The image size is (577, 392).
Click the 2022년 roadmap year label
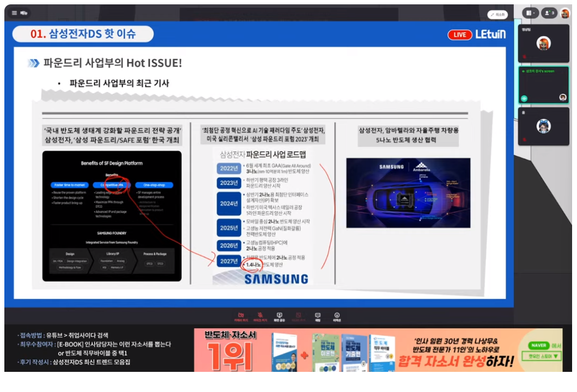pos(229,168)
